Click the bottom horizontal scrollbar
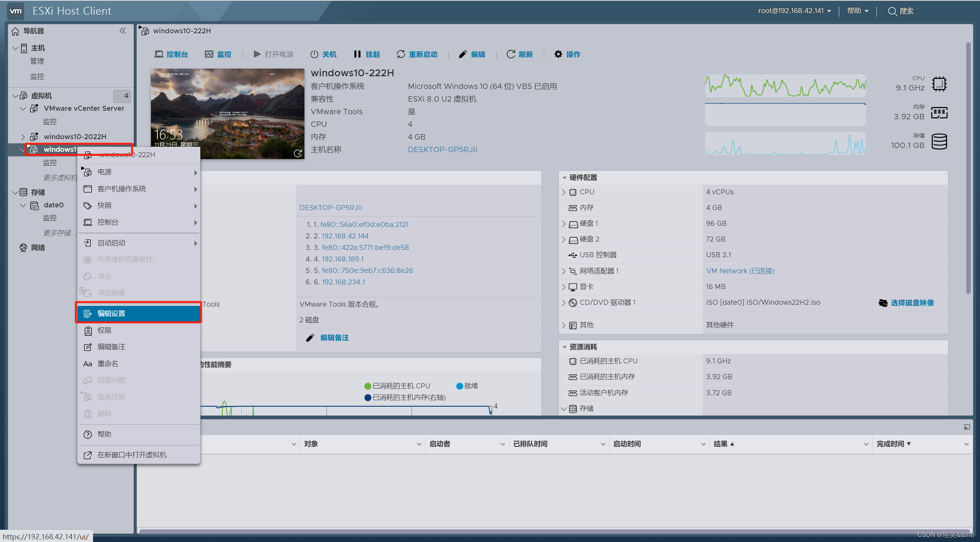This screenshot has width=980, height=542. point(555,531)
